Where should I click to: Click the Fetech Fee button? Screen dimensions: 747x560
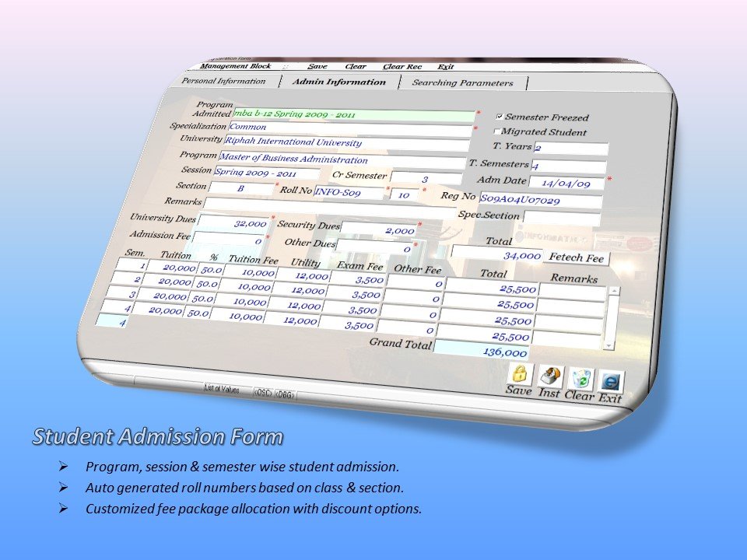click(x=577, y=257)
